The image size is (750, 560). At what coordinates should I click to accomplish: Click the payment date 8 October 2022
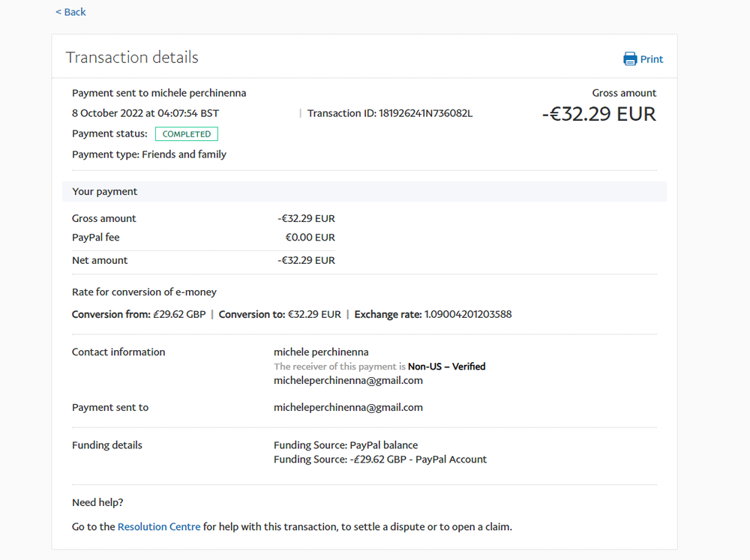point(145,114)
